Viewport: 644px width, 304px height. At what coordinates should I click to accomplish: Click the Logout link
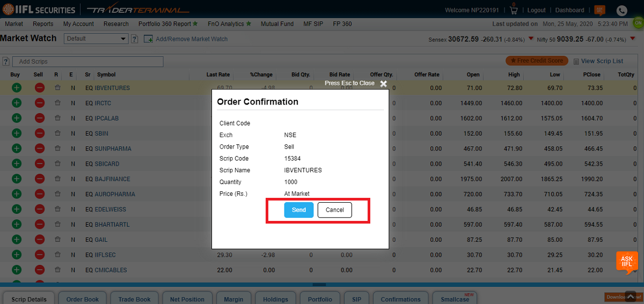coord(537,10)
